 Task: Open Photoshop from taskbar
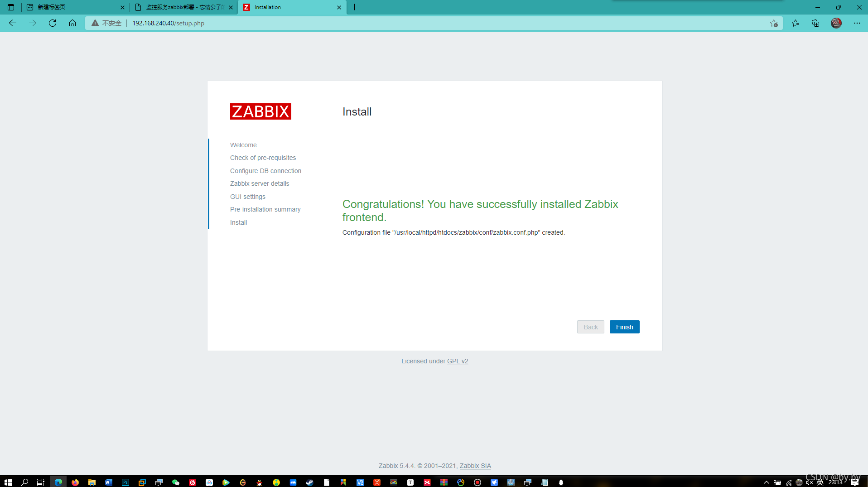tap(125, 482)
